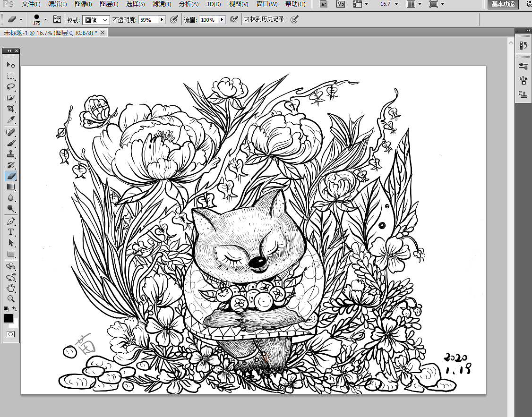Switch to 基本功能 workspace
This screenshot has height=417, width=532.
pyautogui.click(x=503, y=4)
